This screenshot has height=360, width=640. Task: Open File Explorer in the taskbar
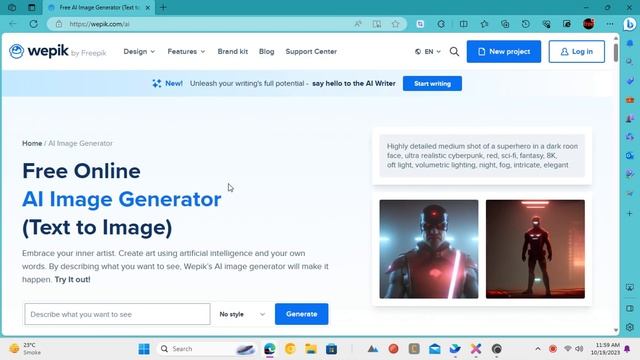311,349
